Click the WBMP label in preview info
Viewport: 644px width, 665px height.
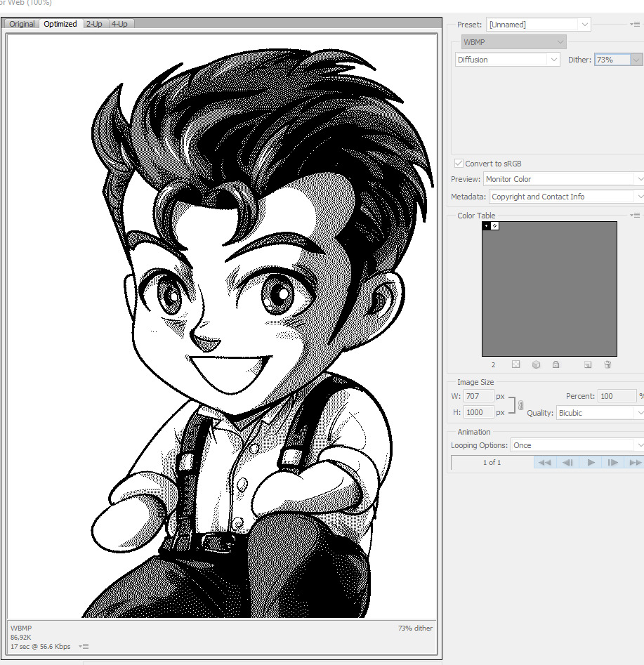[x=21, y=628]
